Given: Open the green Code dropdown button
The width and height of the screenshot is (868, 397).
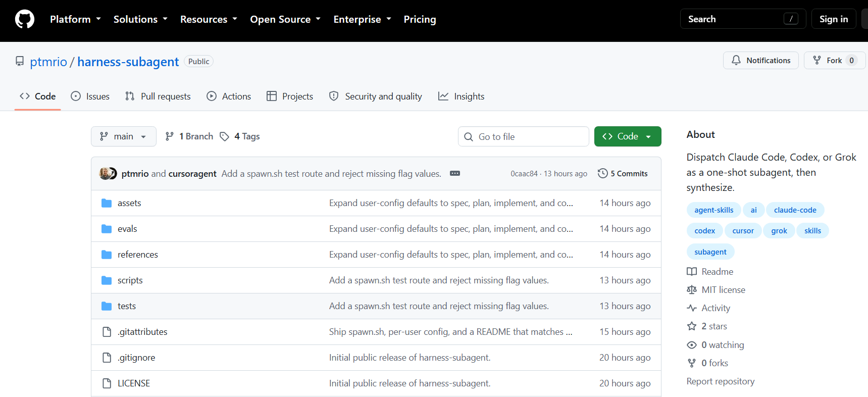Looking at the screenshot, I should click(628, 136).
